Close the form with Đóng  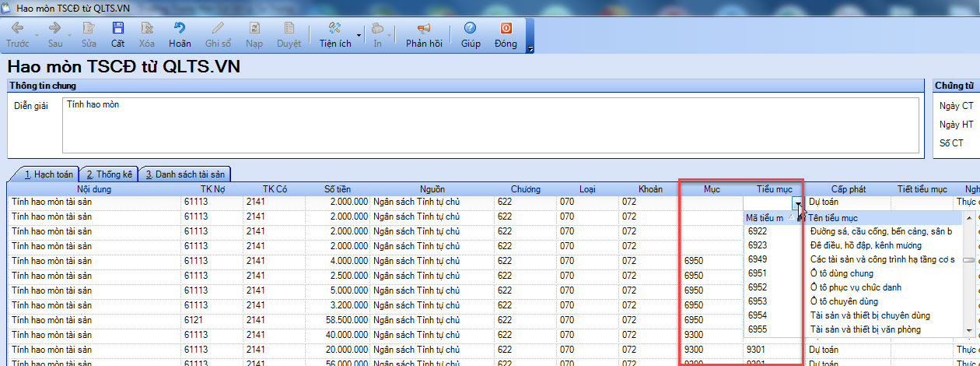pyautogui.click(x=506, y=34)
